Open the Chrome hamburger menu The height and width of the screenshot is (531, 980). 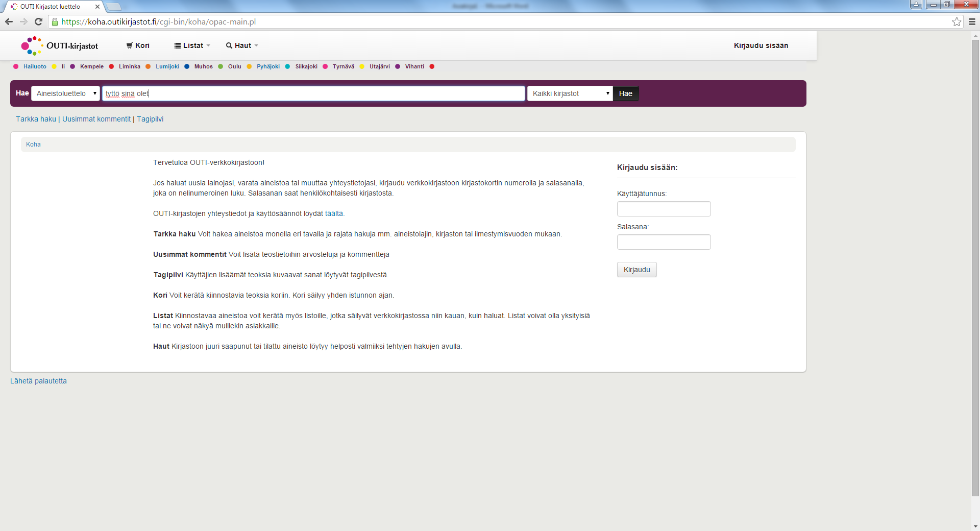click(x=972, y=21)
